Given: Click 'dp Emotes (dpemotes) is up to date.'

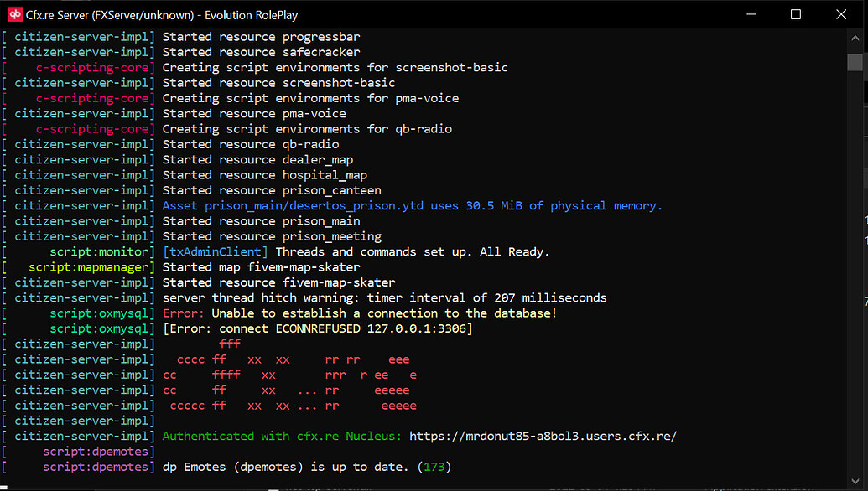Looking at the screenshot, I should coord(286,468).
